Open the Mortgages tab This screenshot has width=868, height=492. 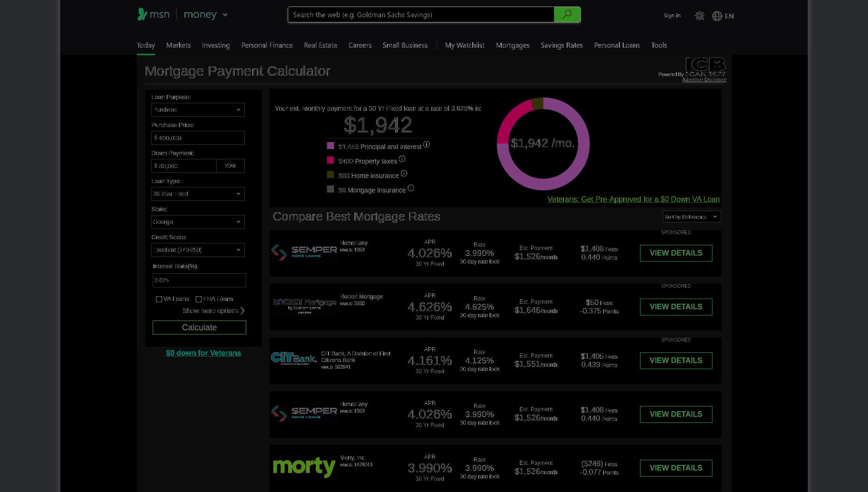click(x=512, y=45)
